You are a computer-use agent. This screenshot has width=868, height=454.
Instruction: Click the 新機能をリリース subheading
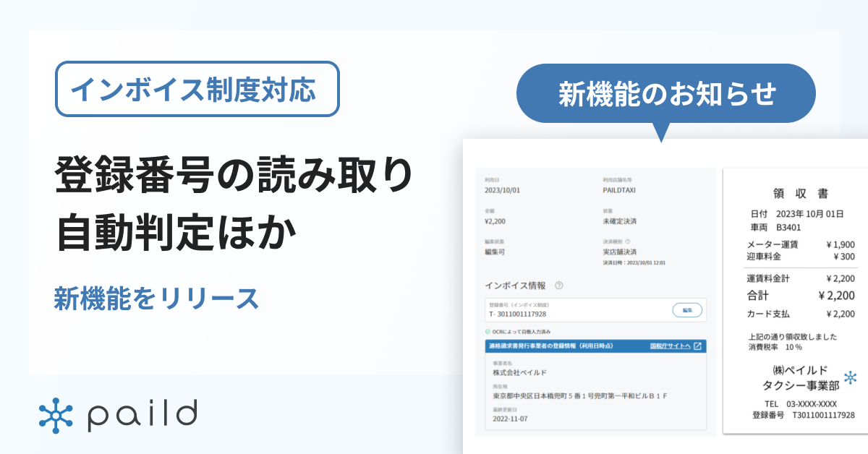coord(156,299)
